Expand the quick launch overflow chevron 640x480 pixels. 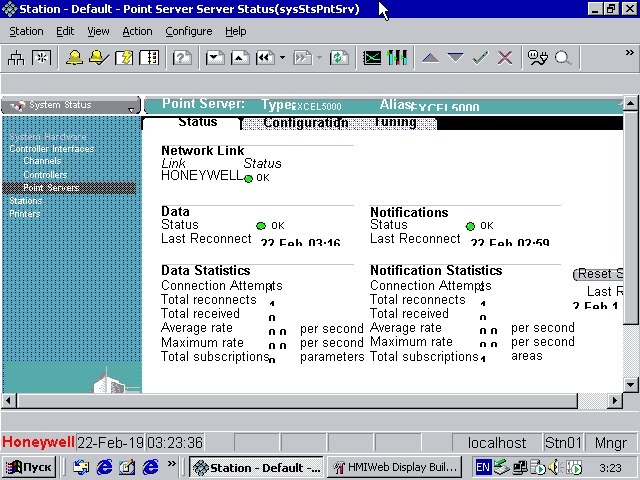point(171,463)
